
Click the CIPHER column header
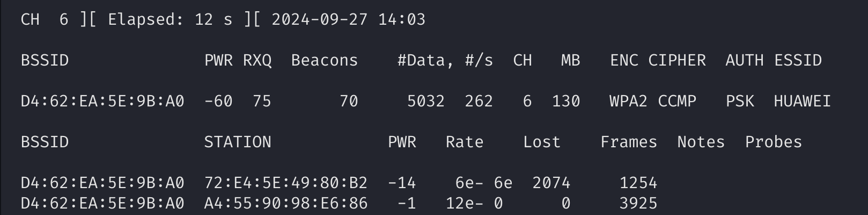(677, 60)
